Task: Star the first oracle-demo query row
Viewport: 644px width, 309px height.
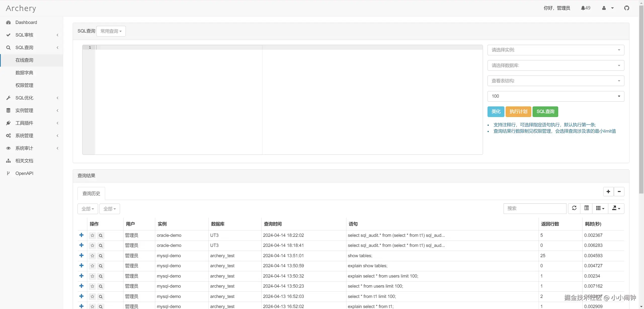Action: (x=92, y=235)
